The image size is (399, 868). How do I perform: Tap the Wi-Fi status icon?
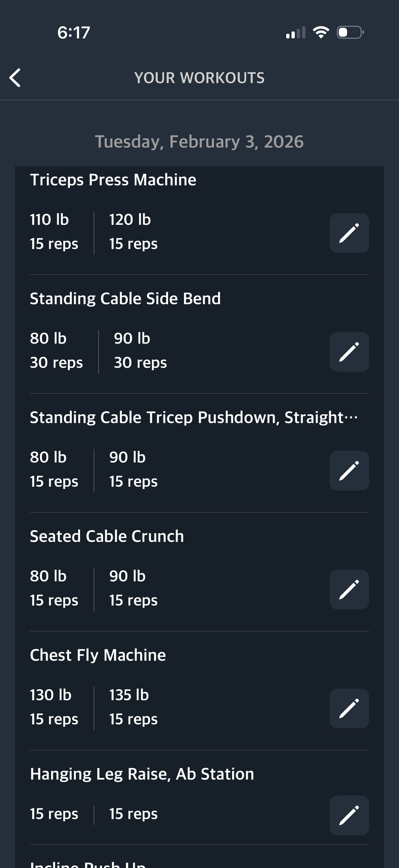tap(321, 32)
